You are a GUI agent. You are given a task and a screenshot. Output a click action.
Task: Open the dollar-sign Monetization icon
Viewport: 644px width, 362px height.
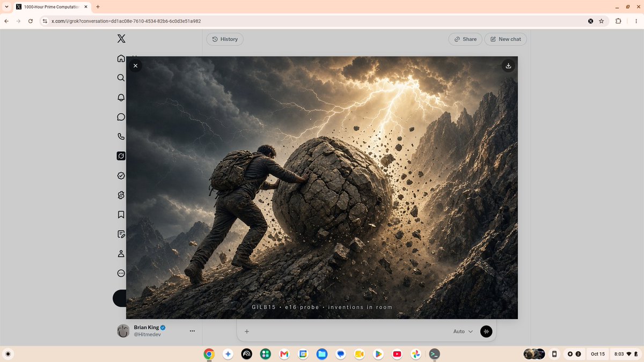tap(121, 195)
